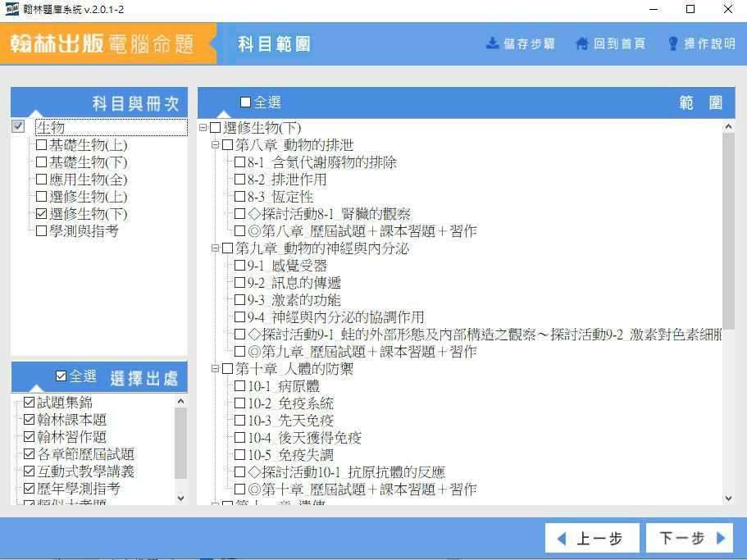Check 選修生物(上) checkbox

(42, 196)
